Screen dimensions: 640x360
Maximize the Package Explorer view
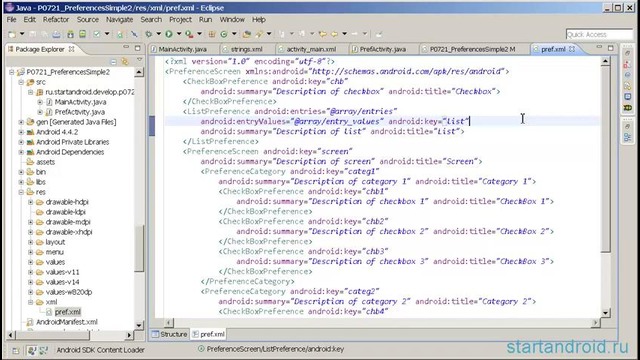coord(138,48)
